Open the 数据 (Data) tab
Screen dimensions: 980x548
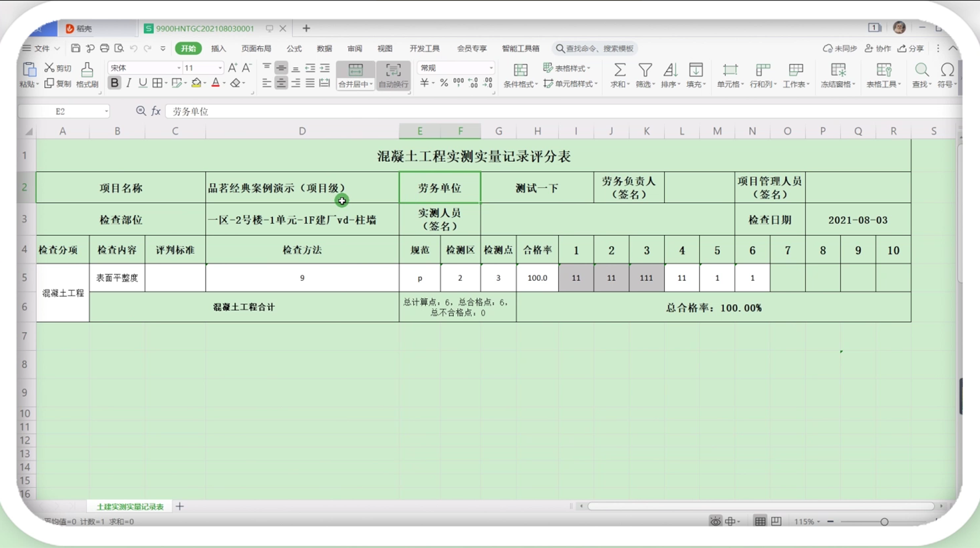[324, 49]
